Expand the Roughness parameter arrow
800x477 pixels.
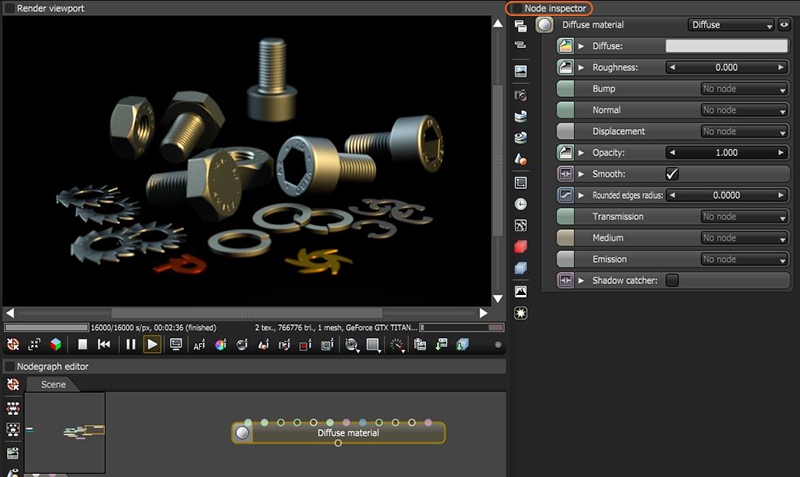(582, 68)
